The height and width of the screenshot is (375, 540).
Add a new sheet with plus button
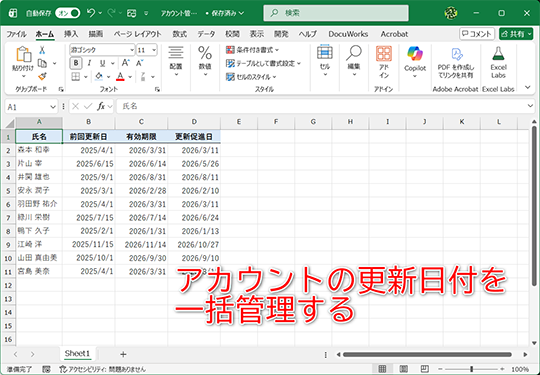[x=123, y=354]
